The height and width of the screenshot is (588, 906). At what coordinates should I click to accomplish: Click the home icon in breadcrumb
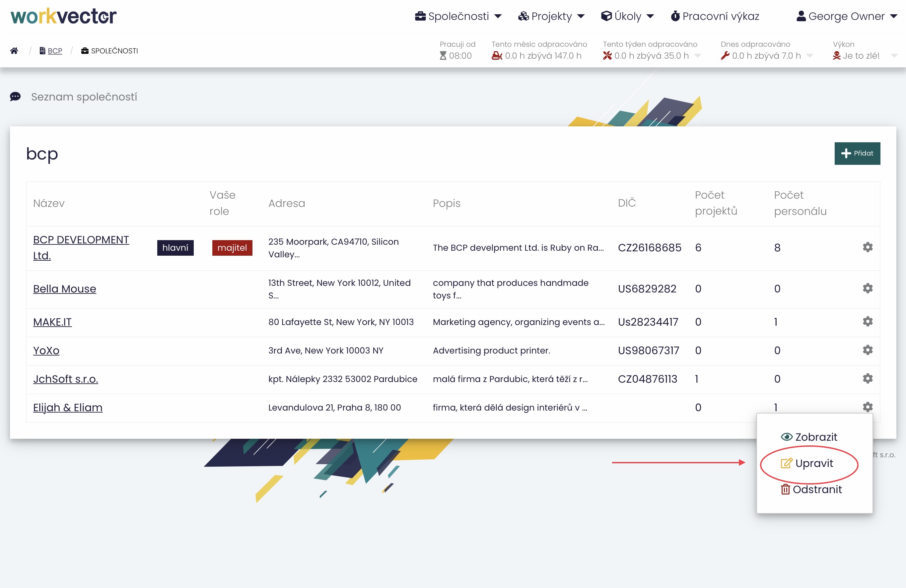tap(14, 51)
